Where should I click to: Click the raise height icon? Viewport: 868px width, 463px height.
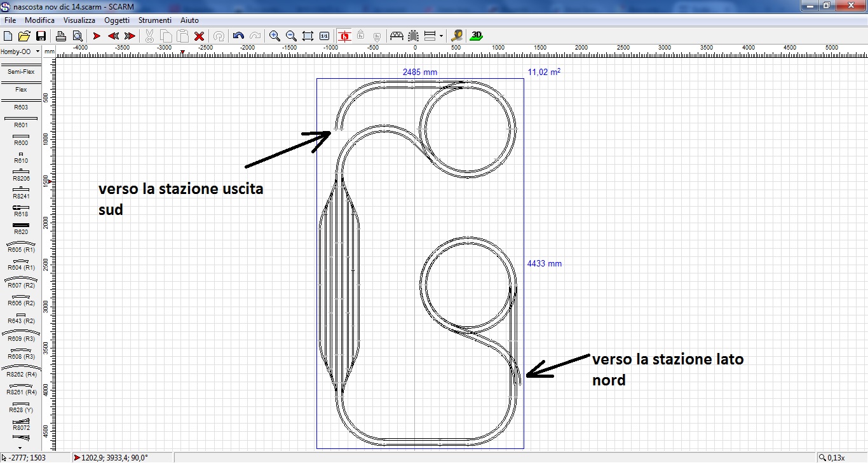(360, 36)
